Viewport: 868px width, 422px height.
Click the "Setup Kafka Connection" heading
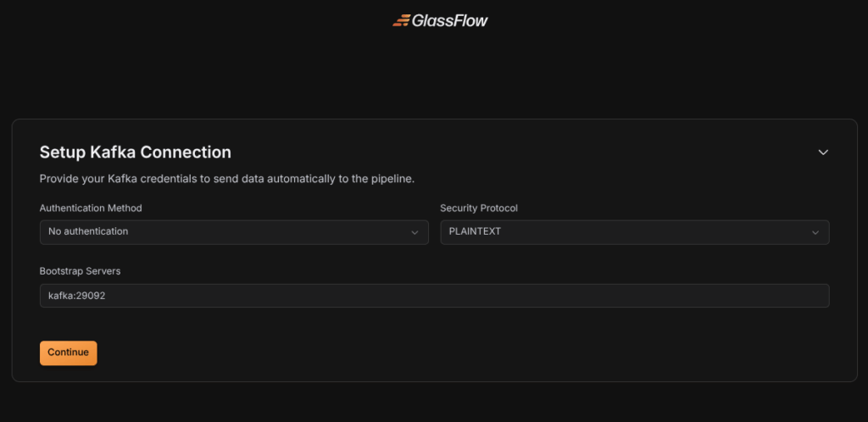[136, 153]
